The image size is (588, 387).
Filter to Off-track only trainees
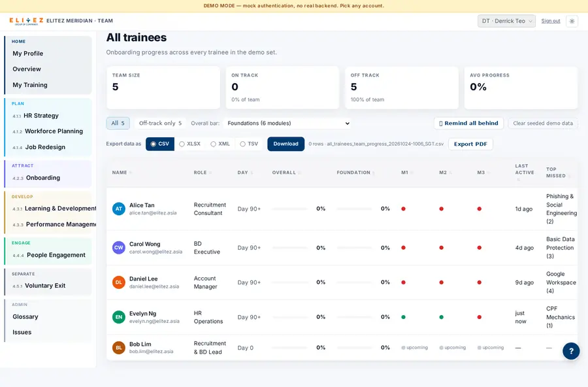coord(160,123)
